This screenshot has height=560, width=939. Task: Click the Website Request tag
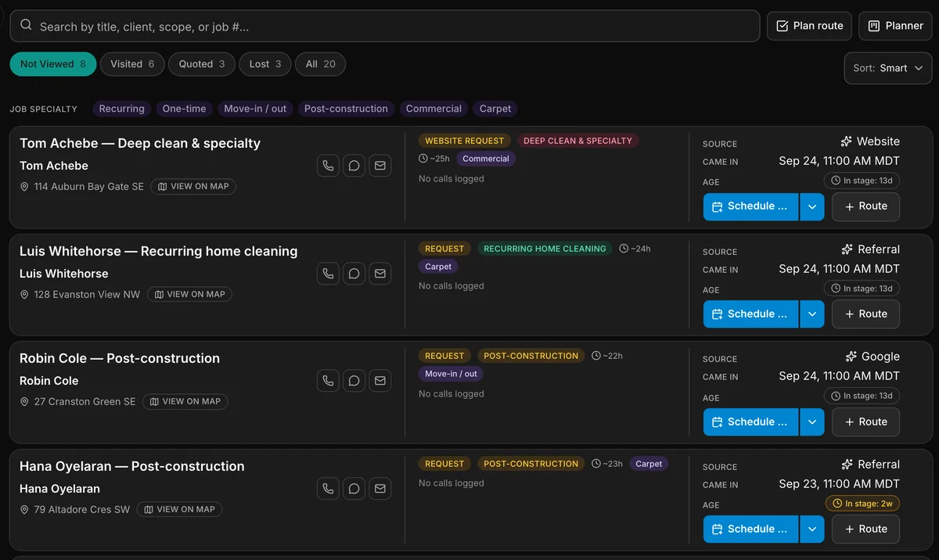pyautogui.click(x=464, y=141)
